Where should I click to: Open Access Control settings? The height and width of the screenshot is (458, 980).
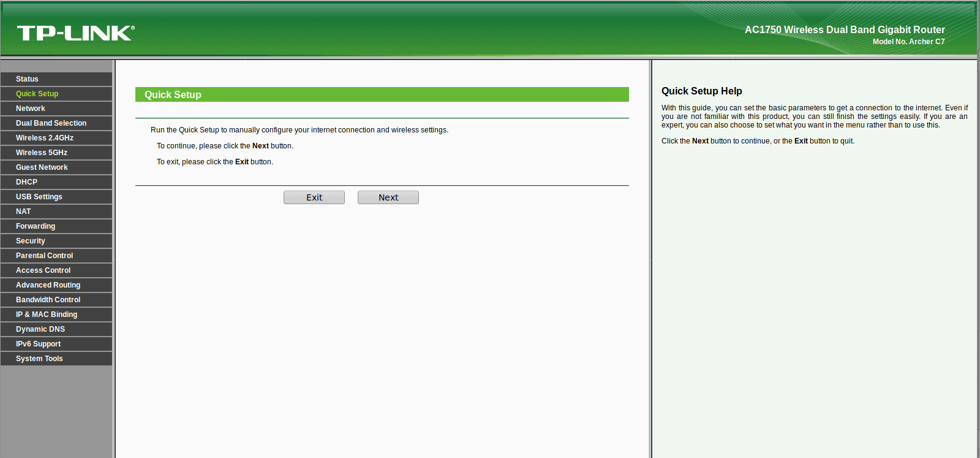coord(56,270)
